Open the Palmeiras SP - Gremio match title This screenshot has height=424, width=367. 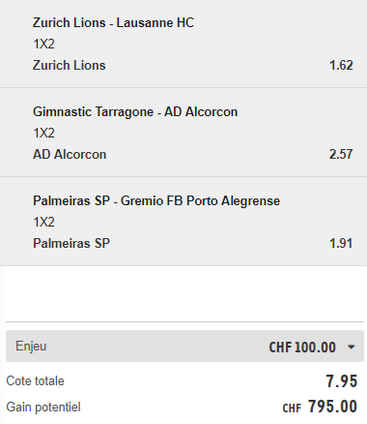click(x=156, y=201)
